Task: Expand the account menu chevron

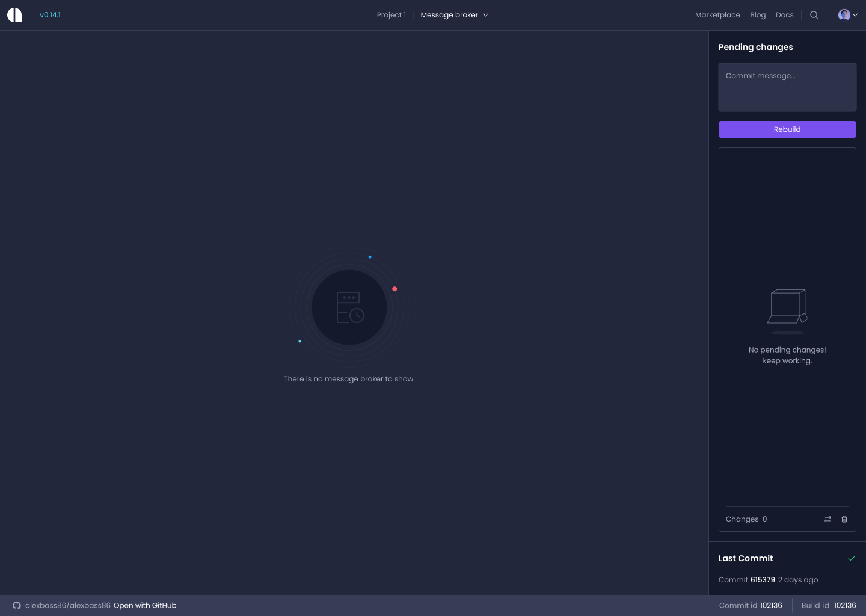Action: pos(855,14)
